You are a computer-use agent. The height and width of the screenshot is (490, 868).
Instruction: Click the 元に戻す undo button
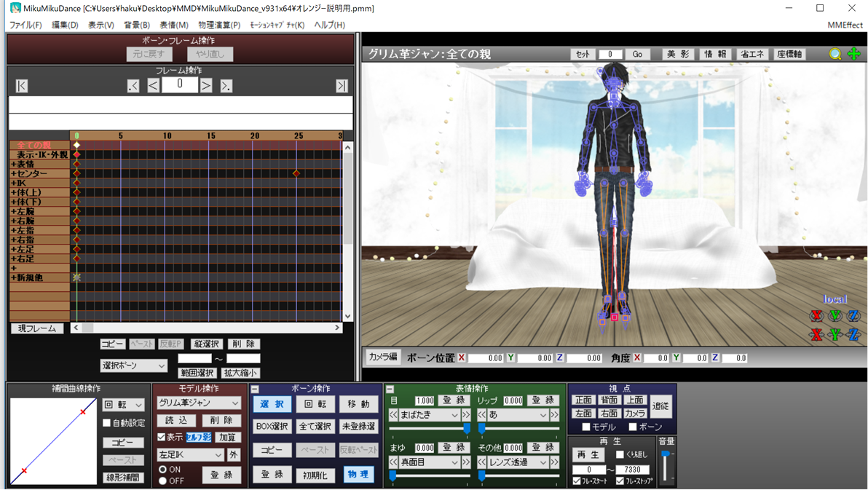point(149,54)
